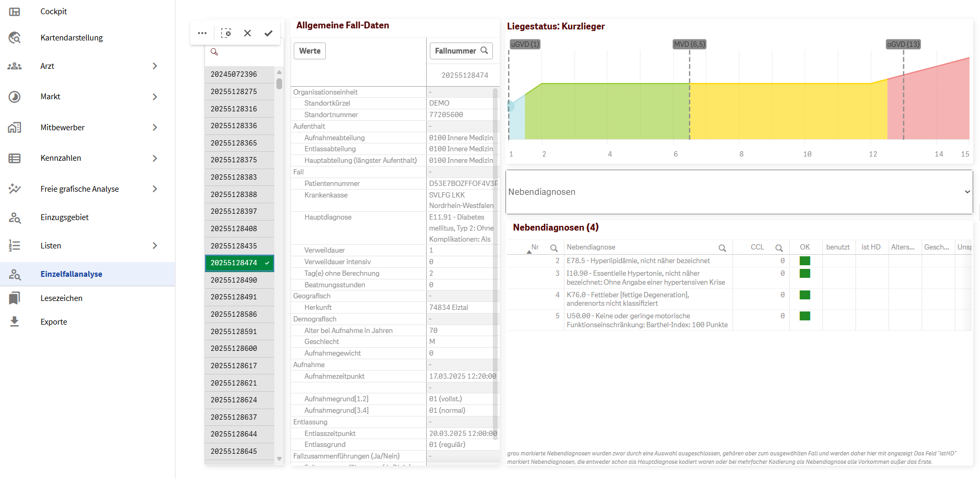Click the clear selections lasso icon
The width and height of the screenshot is (980, 479).
tap(226, 33)
